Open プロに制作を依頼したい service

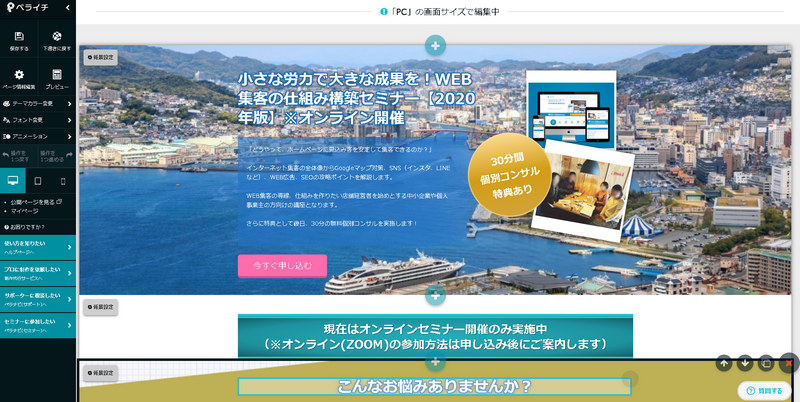tap(38, 273)
